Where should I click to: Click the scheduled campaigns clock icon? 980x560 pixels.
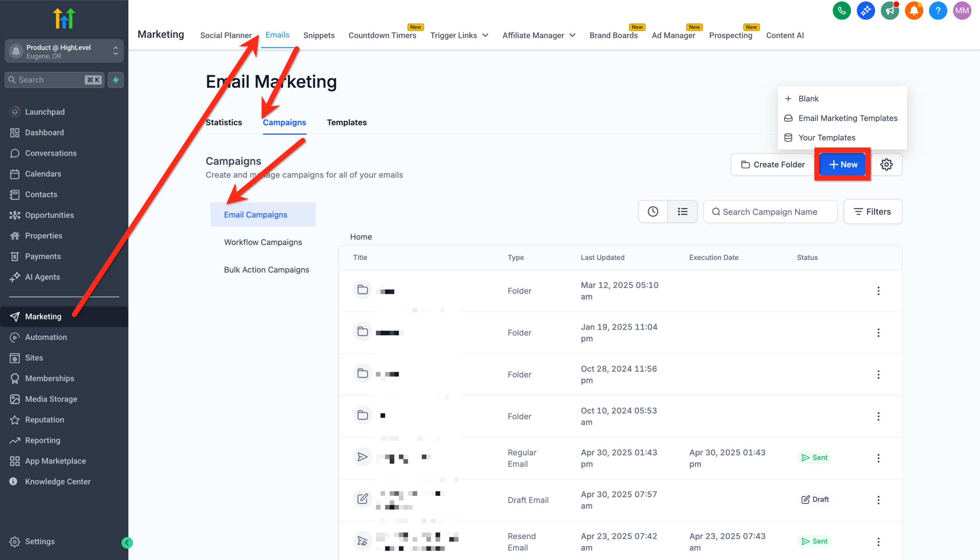[653, 211]
